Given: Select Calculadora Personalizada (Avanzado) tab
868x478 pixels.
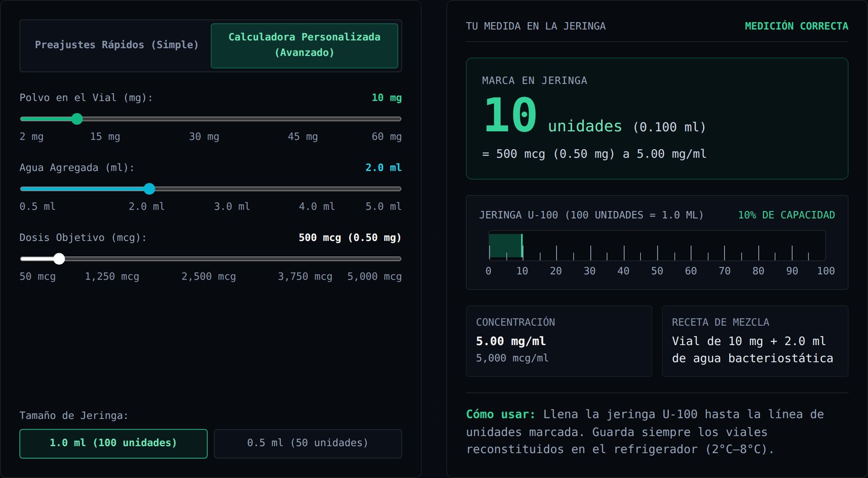Looking at the screenshot, I should click(x=304, y=45).
